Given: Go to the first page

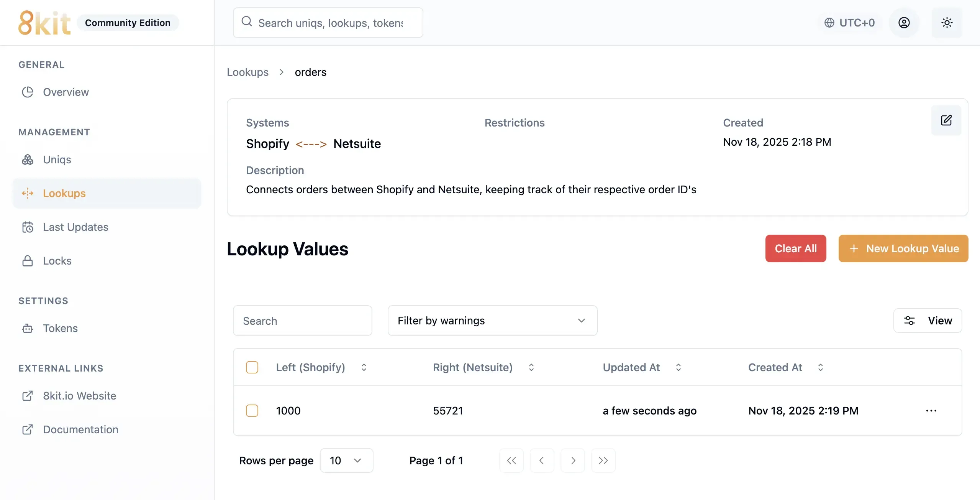Looking at the screenshot, I should 511,461.
